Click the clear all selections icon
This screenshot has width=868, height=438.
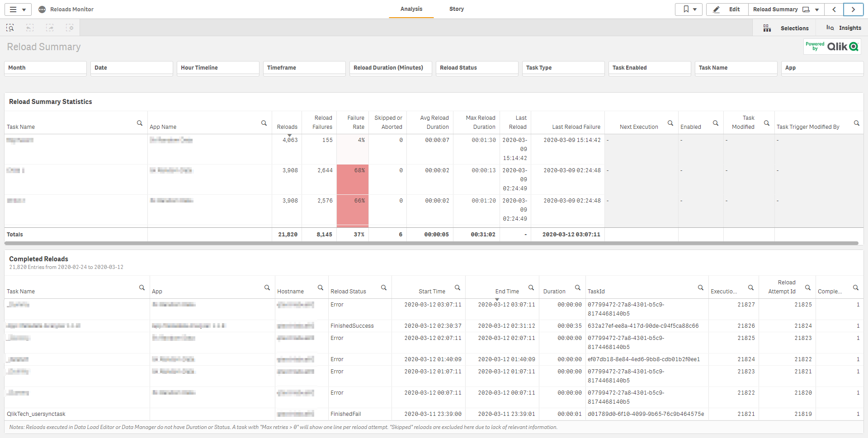70,28
